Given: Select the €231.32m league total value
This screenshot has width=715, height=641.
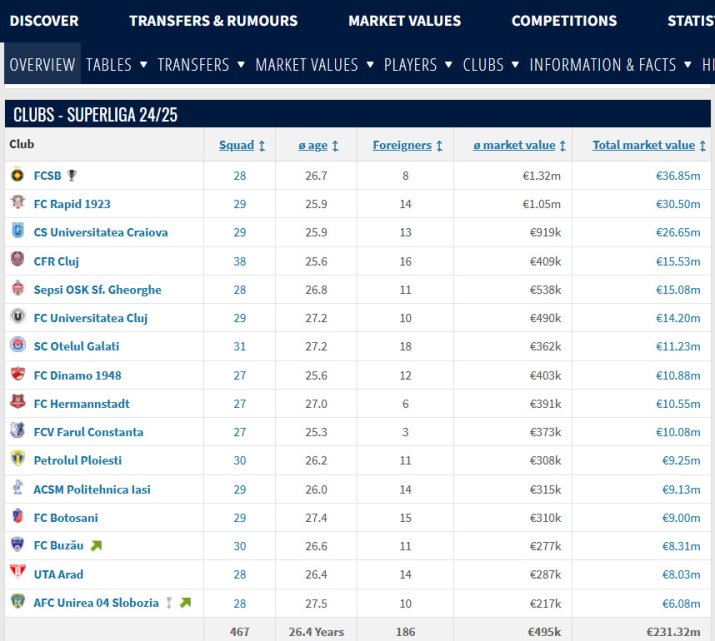Looking at the screenshot, I should point(673,631).
